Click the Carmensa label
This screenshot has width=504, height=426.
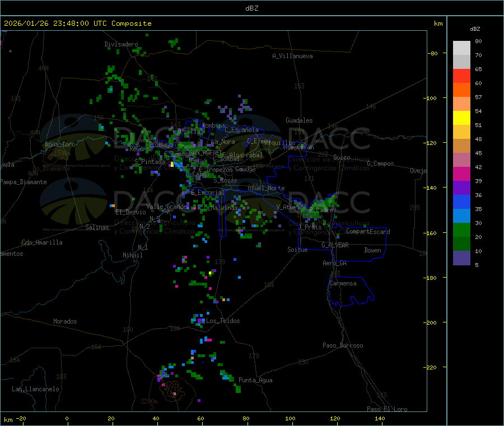pyautogui.click(x=343, y=283)
